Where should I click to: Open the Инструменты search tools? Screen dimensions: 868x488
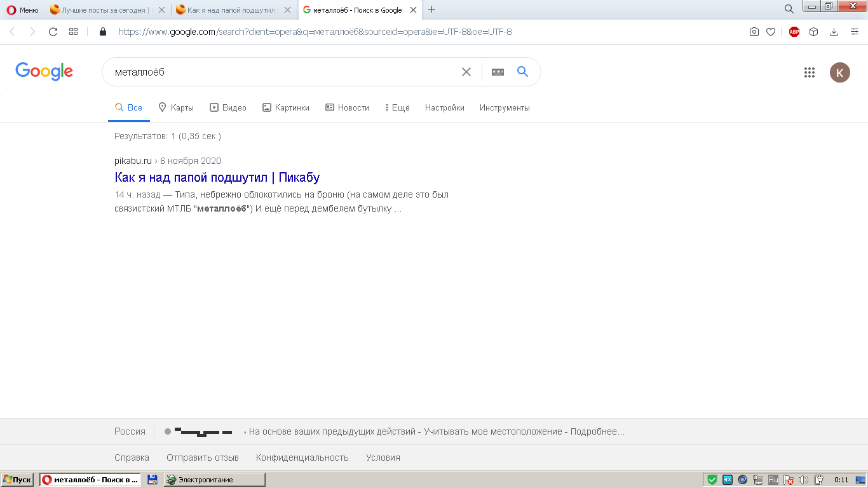click(x=505, y=108)
